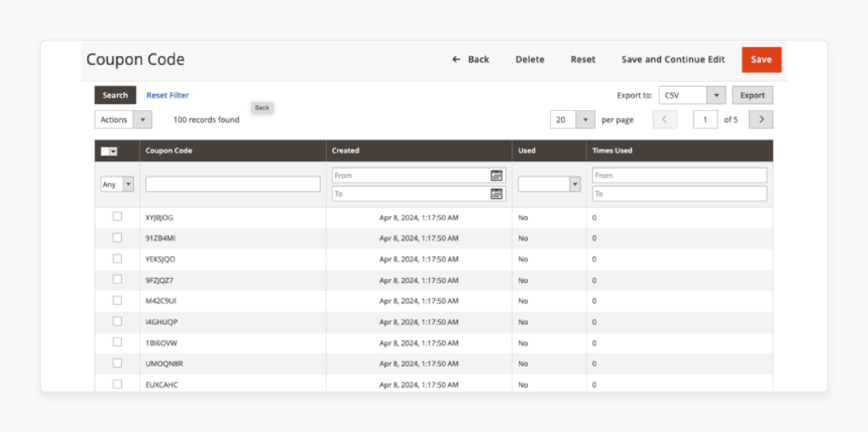Click the coupon code M42C9UI text
868x432 pixels.
(x=161, y=301)
